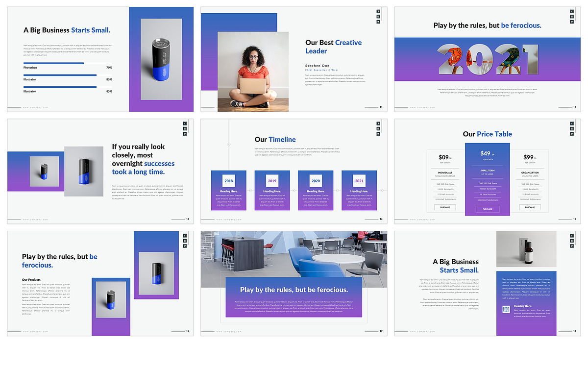The width and height of the screenshot is (588, 392).
Task: Click the book icon beside Heading Here
Action: pyautogui.click(x=506, y=309)
